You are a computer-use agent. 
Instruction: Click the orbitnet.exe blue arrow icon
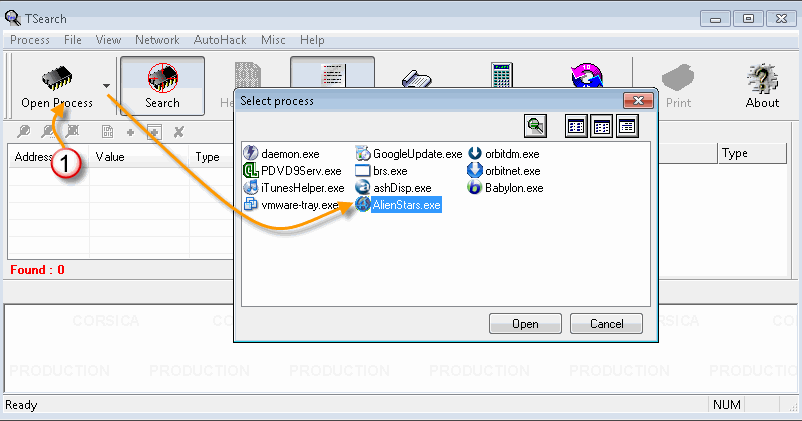coord(474,170)
